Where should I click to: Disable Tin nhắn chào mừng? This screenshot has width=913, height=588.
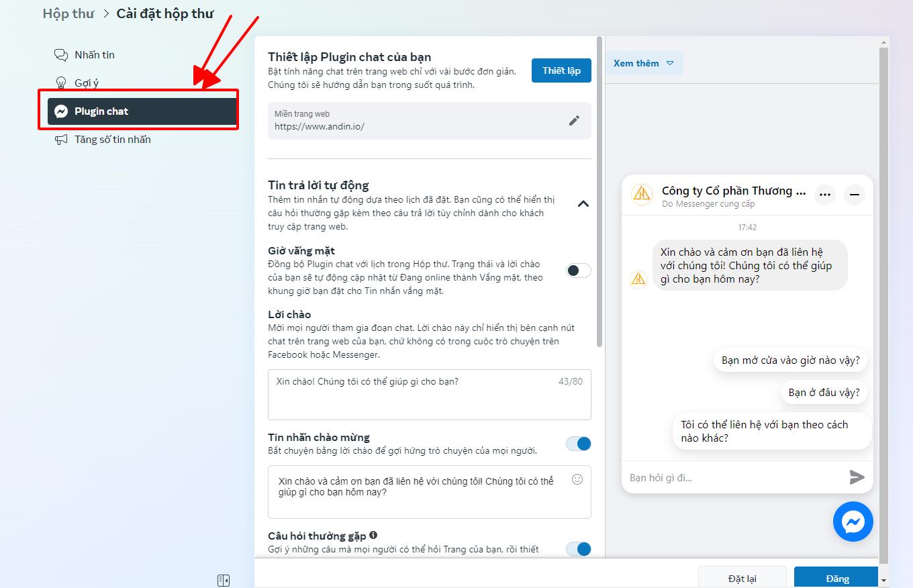578,444
